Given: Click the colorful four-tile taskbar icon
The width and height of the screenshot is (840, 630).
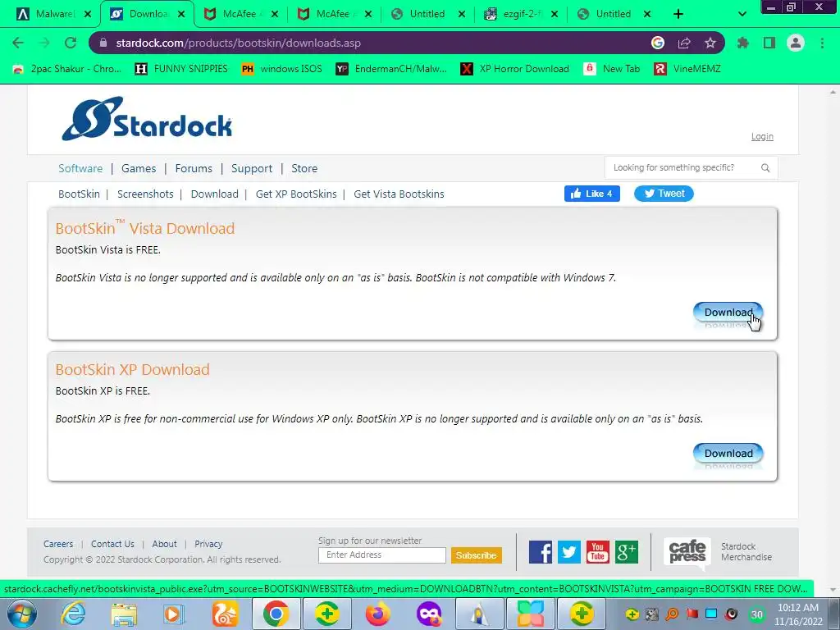Looking at the screenshot, I should pyautogui.click(x=531, y=614).
